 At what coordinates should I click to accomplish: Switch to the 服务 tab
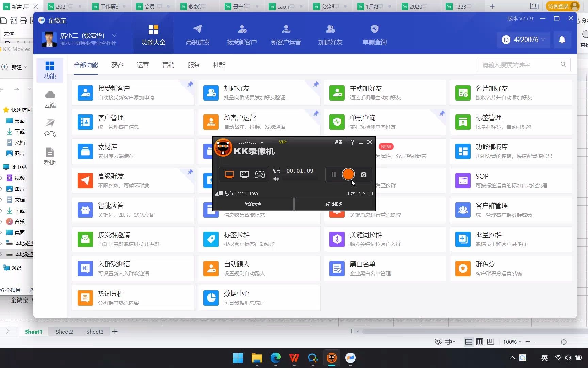(194, 65)
